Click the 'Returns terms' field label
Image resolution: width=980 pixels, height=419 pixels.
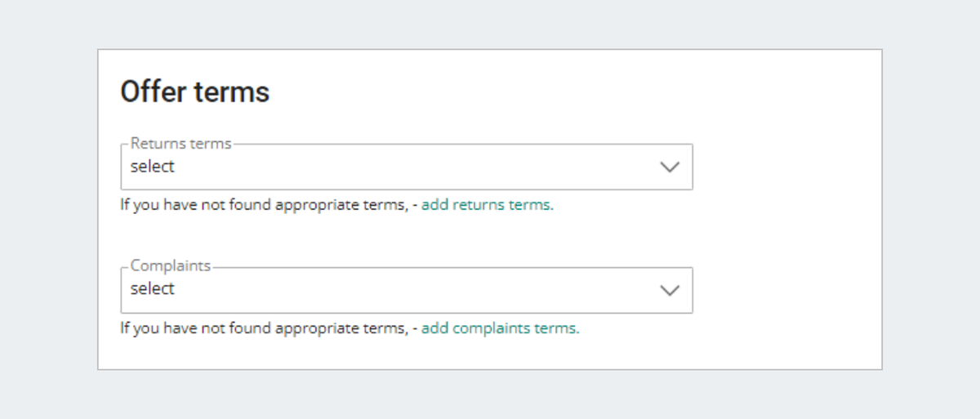(181, 144)
